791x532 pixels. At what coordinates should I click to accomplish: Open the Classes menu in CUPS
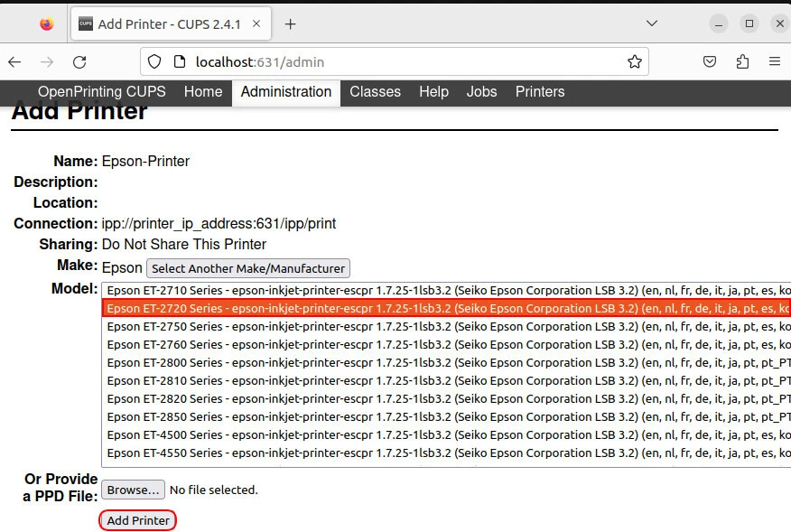coord(375,91)
